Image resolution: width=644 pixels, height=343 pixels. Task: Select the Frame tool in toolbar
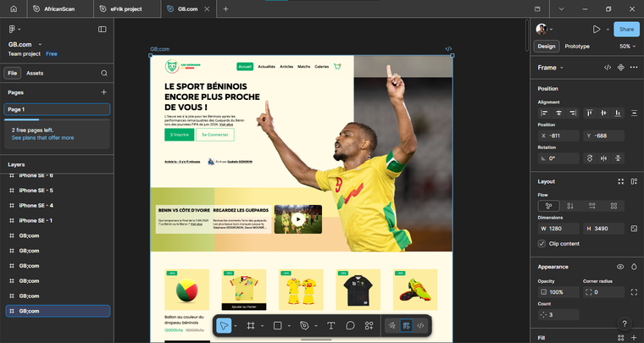click(x=251, y=326)
